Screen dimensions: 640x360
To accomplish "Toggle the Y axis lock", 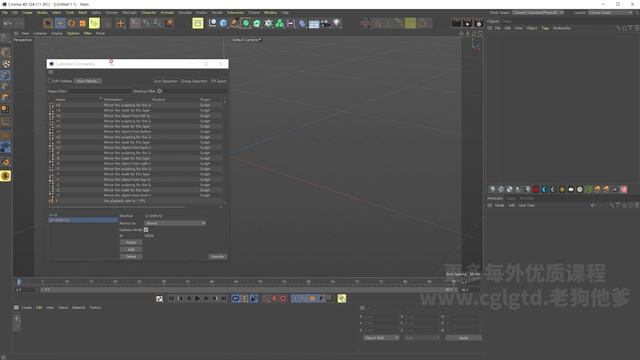I will [x=147, y=23].
